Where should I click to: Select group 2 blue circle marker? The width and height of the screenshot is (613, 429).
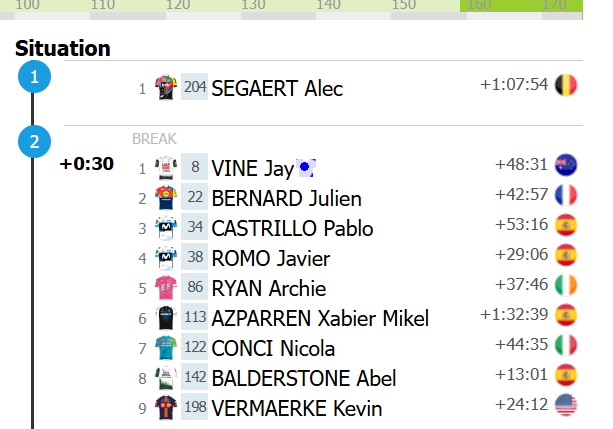34,142
